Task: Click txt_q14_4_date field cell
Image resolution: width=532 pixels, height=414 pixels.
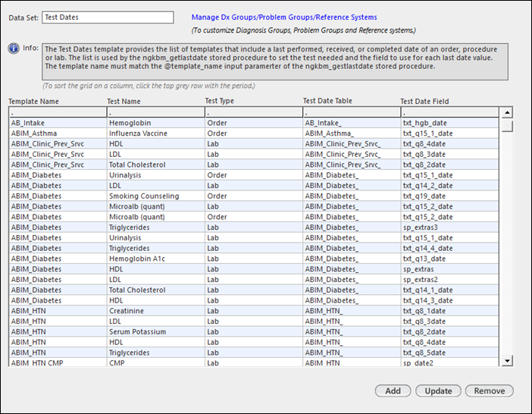Action: [x=450, y=249]
